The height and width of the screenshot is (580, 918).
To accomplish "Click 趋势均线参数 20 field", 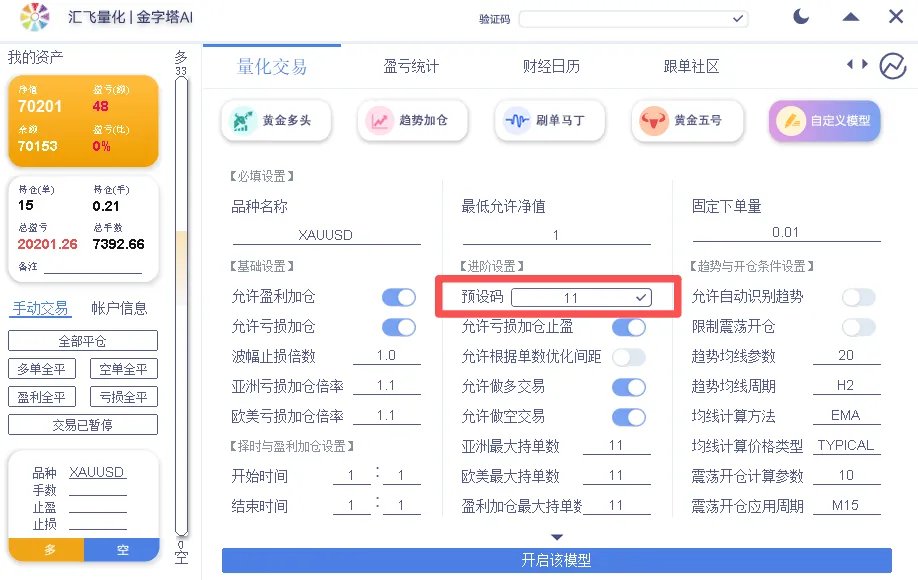I will pos(846,356).
